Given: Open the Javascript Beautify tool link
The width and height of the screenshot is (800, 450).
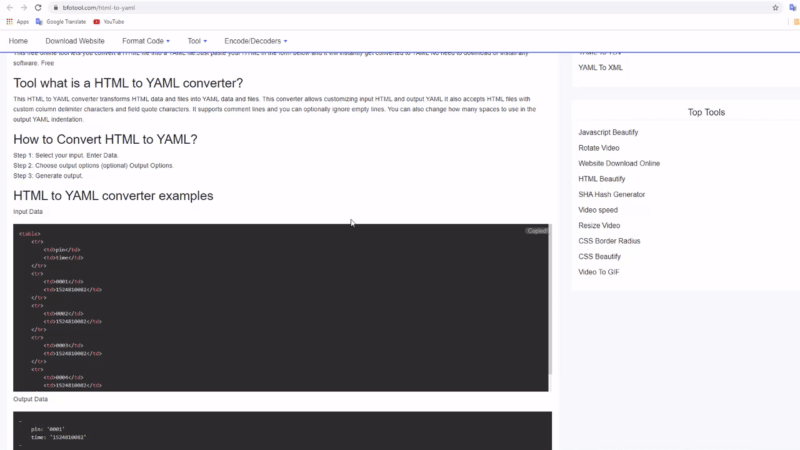Looking at the screenshot, I should [608, 132].
